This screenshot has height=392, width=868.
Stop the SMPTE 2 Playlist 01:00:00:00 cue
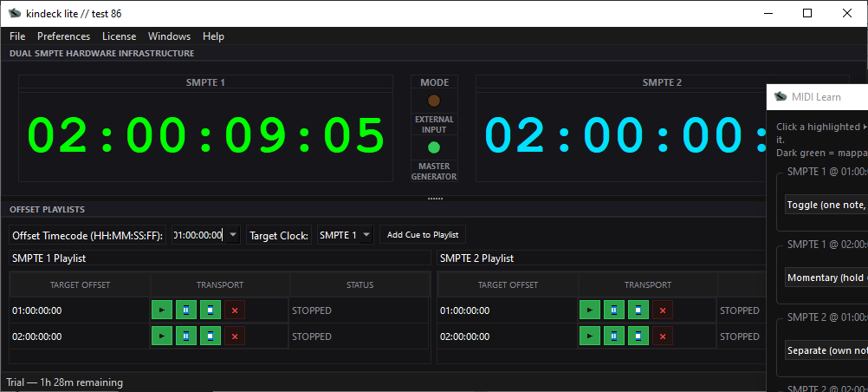pyautogui.click(x=638, y=310)
